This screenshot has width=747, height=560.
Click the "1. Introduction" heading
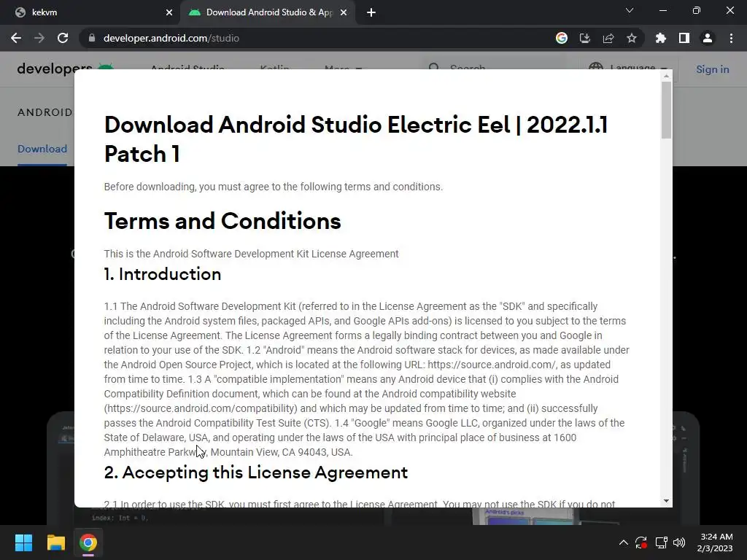point(163,274)
